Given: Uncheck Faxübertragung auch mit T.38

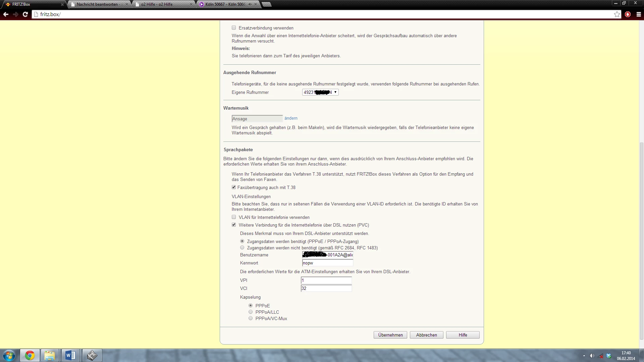Looking at the screenshot, I should click(x=234, y=187).
